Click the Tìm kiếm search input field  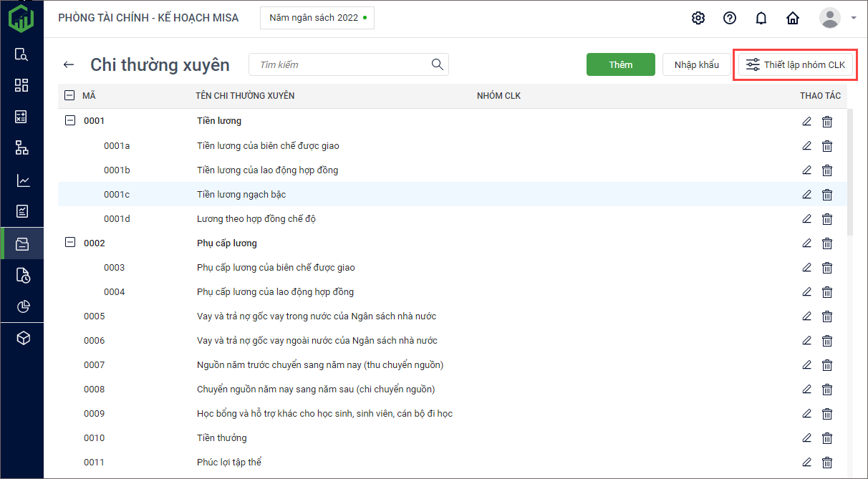tap(340, 65)
